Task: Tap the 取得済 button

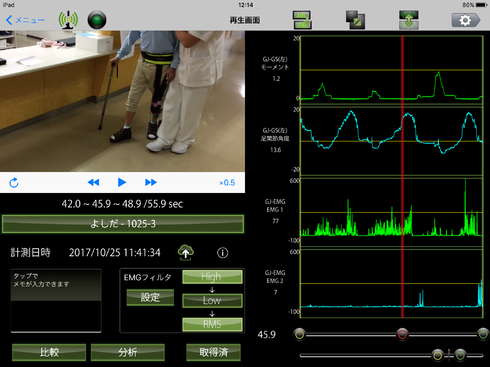Action: 213,352
